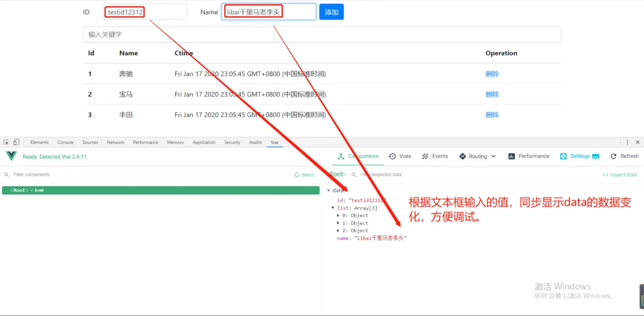The width and height of the screenshot is (644, 316).
Task: Open the Application DevTools tab
Action: tap(204, 142)
